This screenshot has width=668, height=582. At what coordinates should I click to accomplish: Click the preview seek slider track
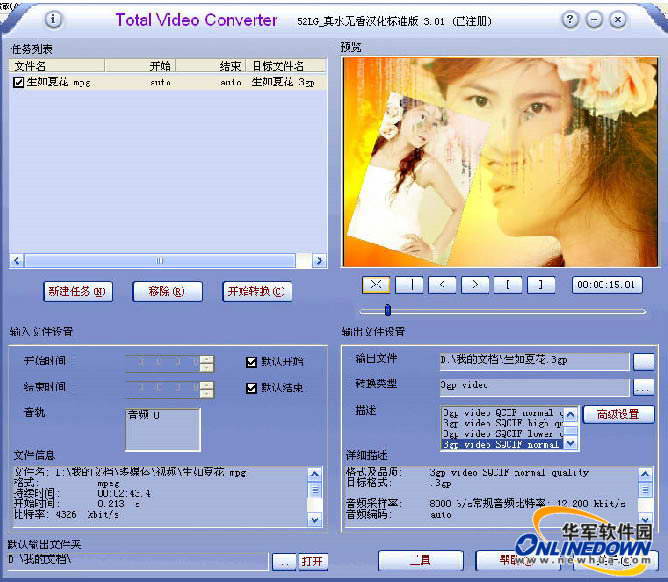click(503, 311)
